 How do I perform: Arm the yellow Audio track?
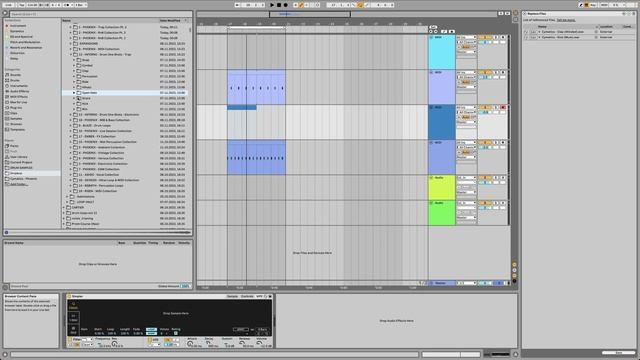(503, 178)
